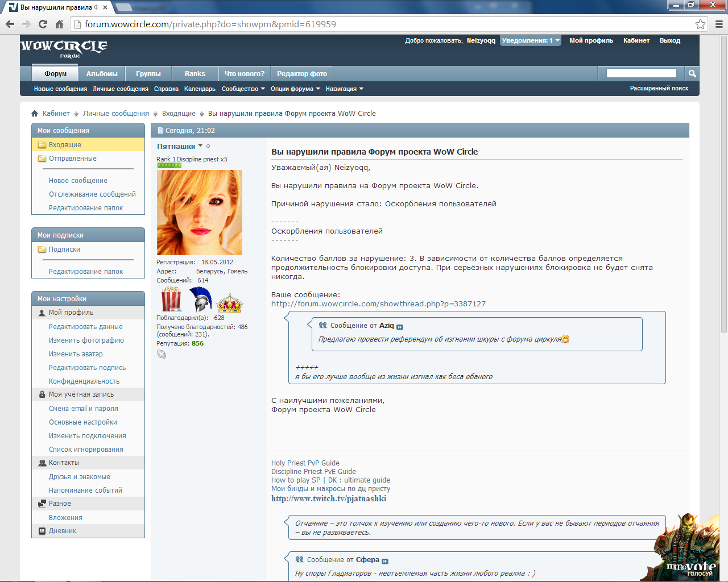The height and width of the screenshot is (582, 728).
Task: Open the Ranks tab
Action: click(x=195, y=73)
